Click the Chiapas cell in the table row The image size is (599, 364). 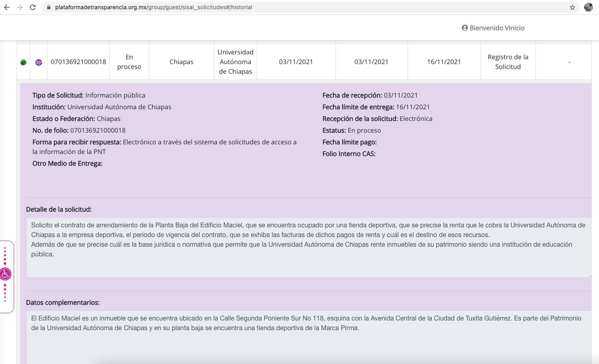tap(181, 62)
